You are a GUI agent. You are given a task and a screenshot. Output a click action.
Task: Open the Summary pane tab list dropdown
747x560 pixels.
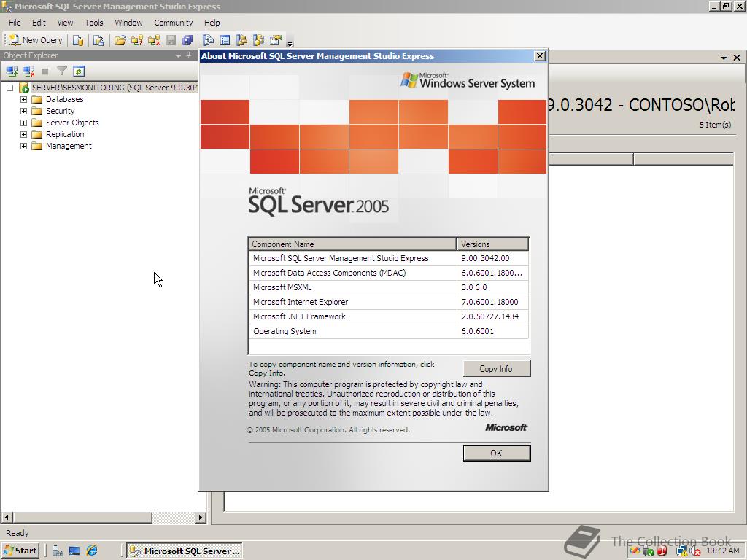tap(723, 58)
